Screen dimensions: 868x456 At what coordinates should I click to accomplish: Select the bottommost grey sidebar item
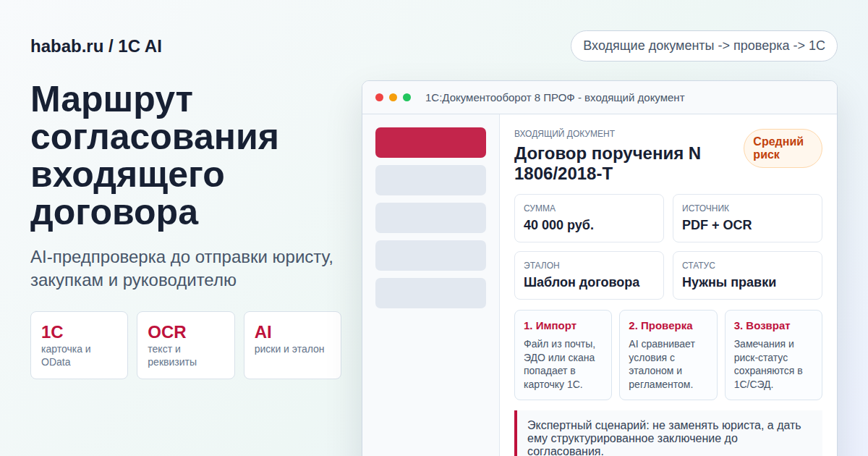click(x=430, y=293)
